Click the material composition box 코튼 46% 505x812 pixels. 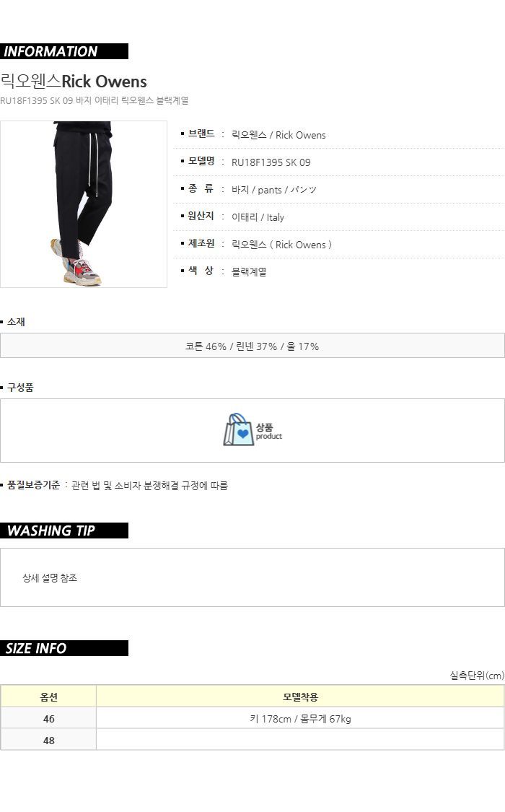252,346
